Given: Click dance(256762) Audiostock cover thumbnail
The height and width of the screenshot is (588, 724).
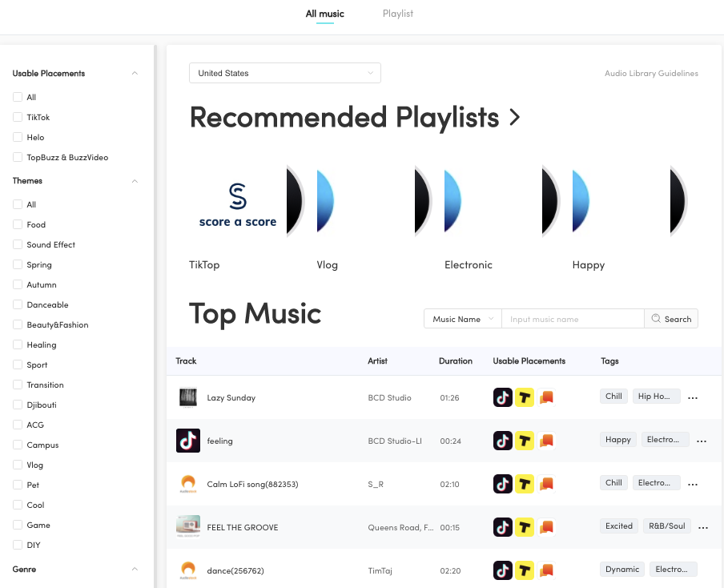Looking at the screenshot, I should coord(188,570).
